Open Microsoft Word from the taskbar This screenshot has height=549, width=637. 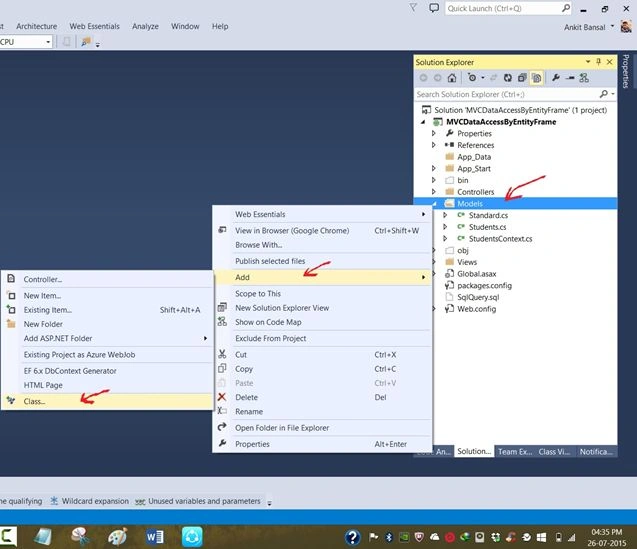coord(155,537)
